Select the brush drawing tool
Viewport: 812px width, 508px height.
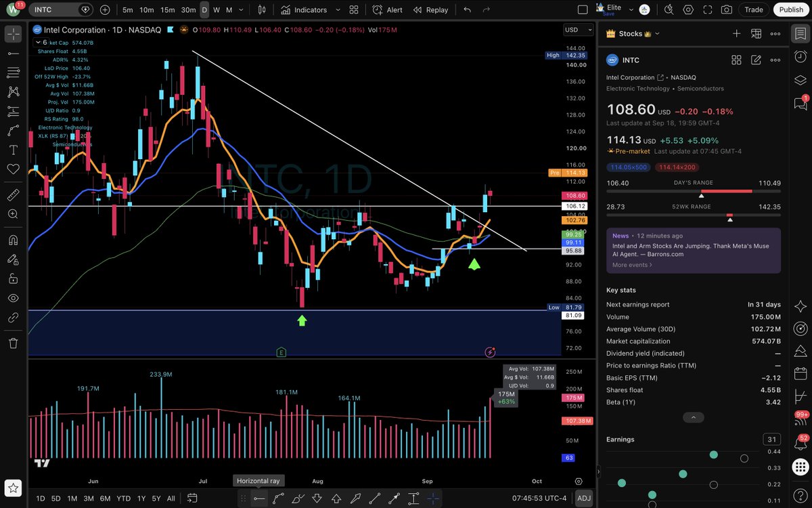click(13, 131)
